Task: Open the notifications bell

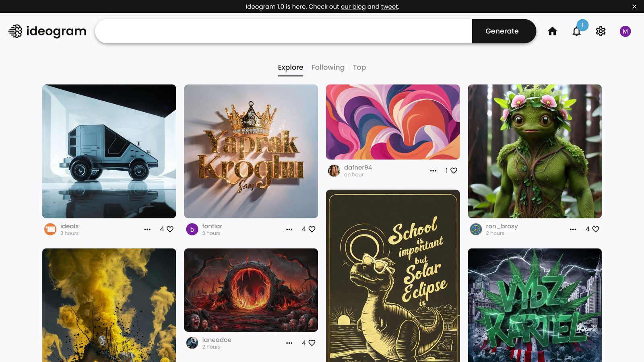Action: click(x=576, y=31)
